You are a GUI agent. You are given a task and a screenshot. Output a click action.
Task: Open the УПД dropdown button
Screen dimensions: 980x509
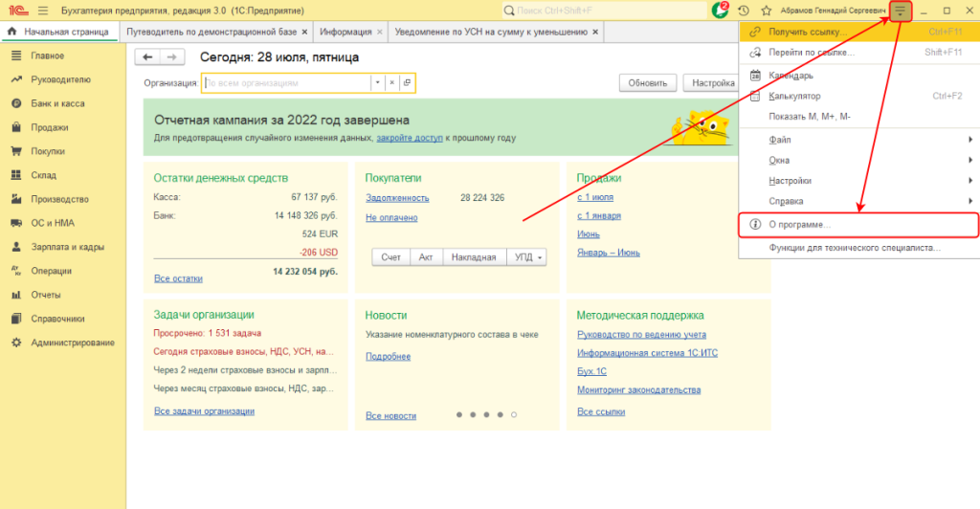[x=526, y=257]
